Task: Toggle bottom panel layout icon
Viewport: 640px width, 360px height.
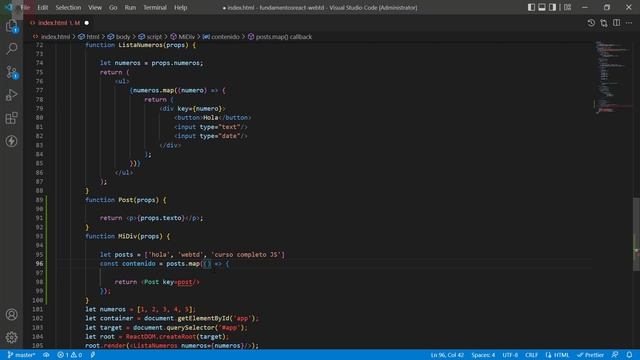Action: point(542,7)
